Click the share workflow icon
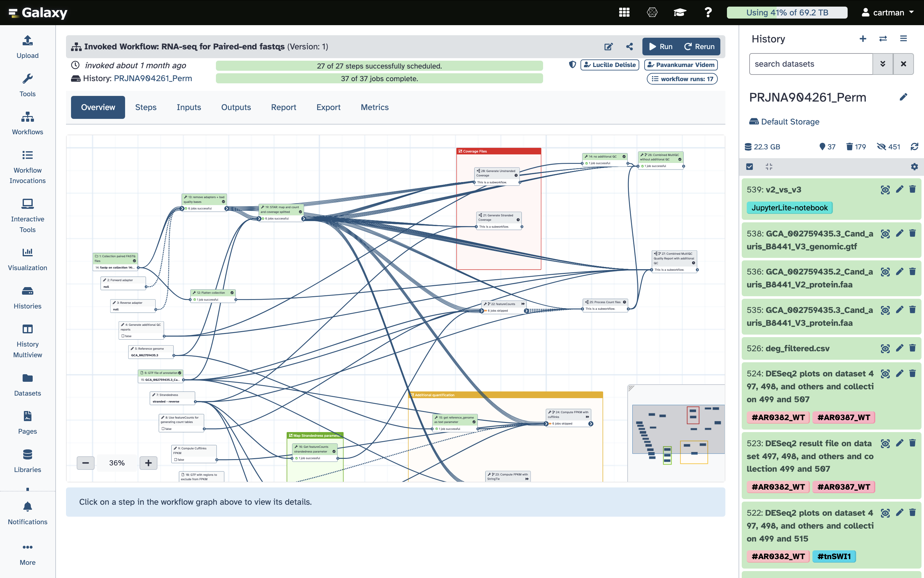 pyautogui.click(x=629, y=46)
